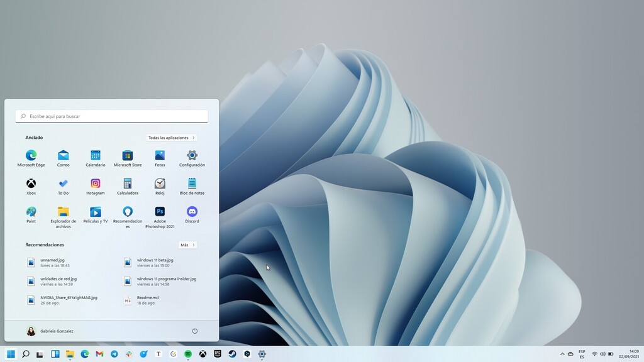Click the Spotify icon in the taskbar
The image size is (644, 362).
point(188,354)
